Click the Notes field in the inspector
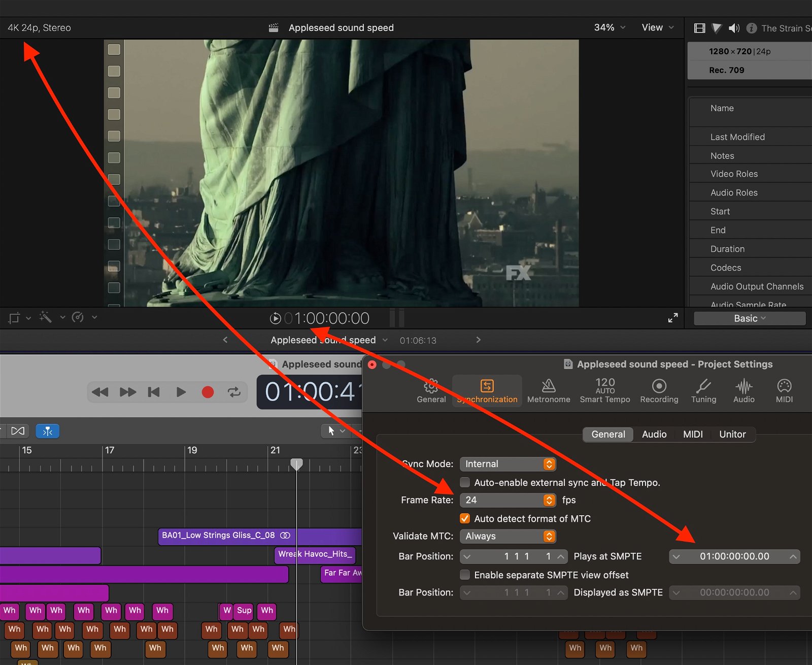Image resolution: width=812 pixels, height=665 pixels. [751, 156]
